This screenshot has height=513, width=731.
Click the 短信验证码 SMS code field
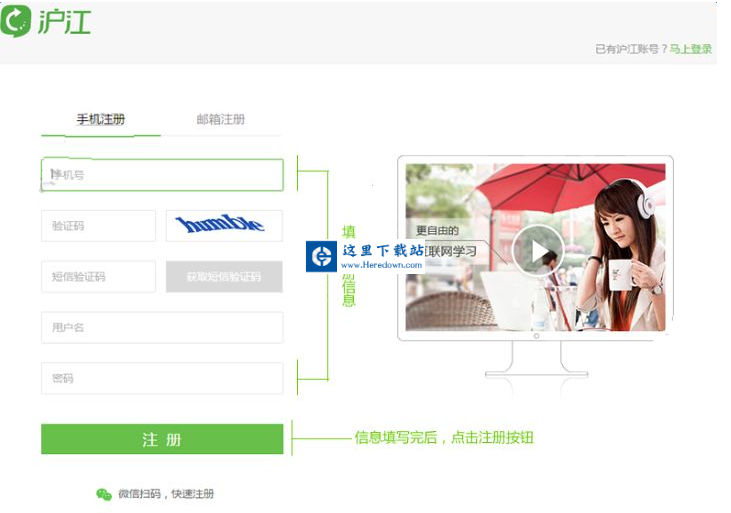(x=98, y=277)
